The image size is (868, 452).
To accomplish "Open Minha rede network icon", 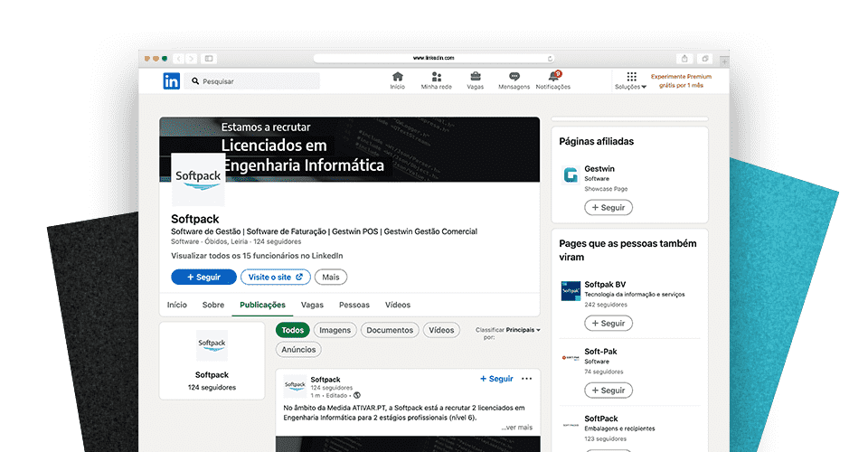I will point(436,77).
